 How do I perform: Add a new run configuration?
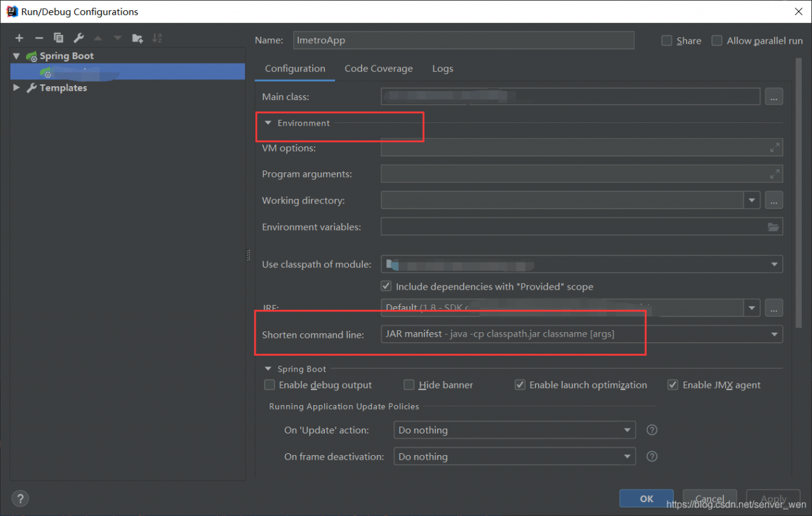point(20,38)
